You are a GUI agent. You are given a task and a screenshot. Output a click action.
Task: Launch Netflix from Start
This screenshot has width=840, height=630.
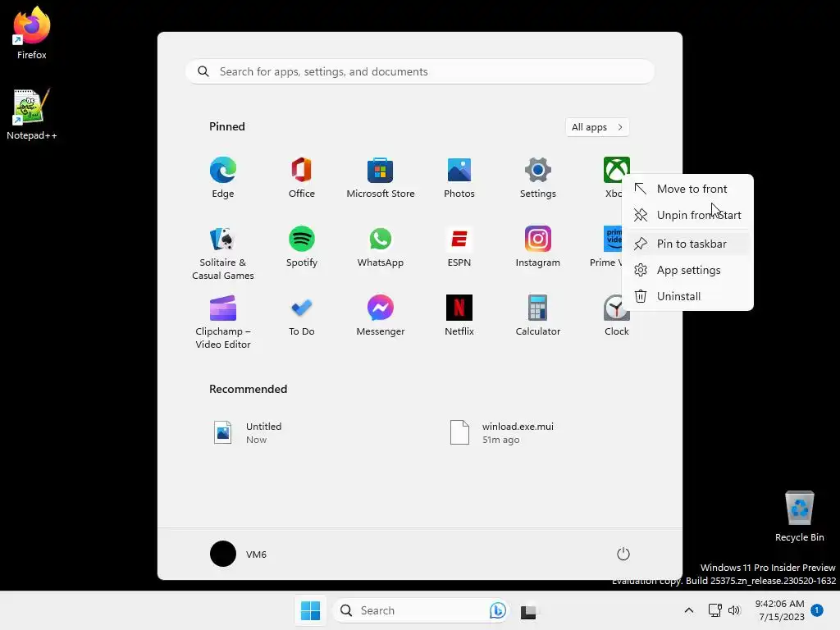(x=459, y=316)
